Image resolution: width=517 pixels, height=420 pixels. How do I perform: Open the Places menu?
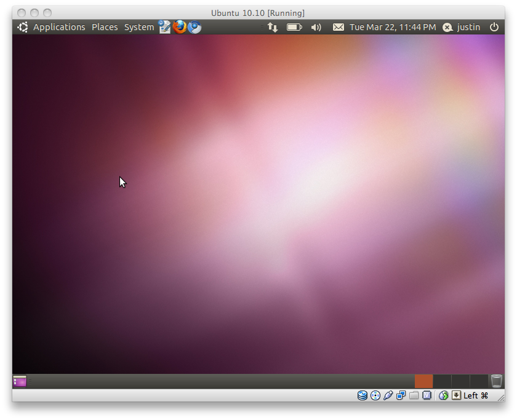pyautogui.click(x=105, y=27)
